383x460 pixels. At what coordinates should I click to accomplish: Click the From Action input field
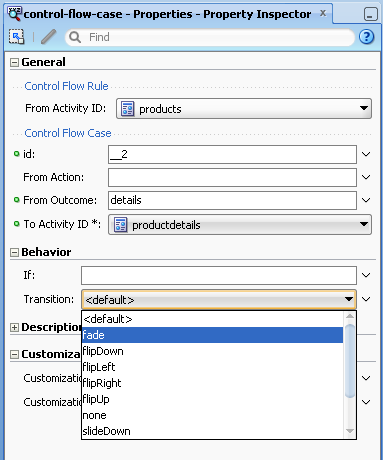[232, 177]
